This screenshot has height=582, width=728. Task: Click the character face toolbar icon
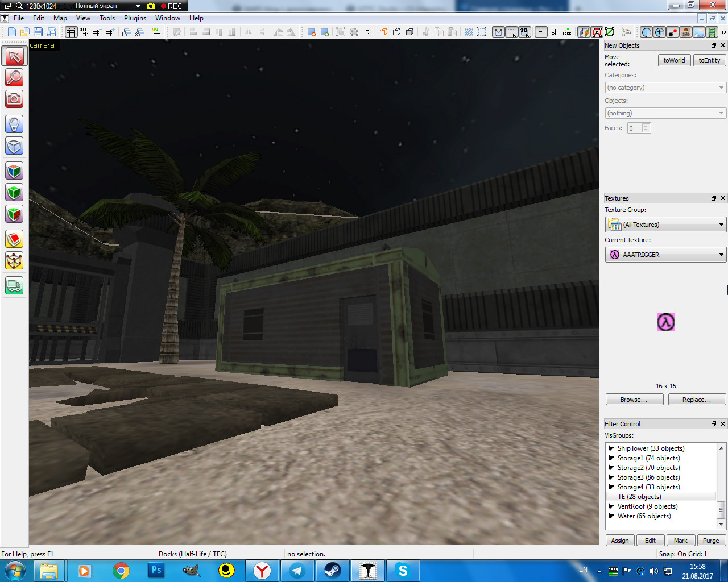pyautogui.click(x=686, y=32)
